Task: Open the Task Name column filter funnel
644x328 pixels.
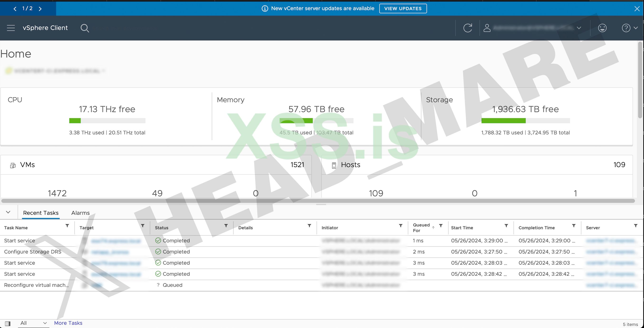Action: [67, 226]
